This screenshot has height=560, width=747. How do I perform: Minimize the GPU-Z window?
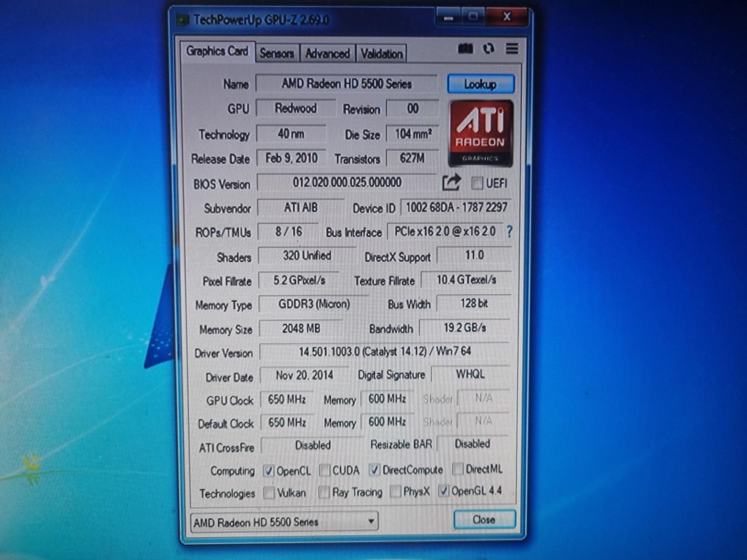(x=449, y=18)
